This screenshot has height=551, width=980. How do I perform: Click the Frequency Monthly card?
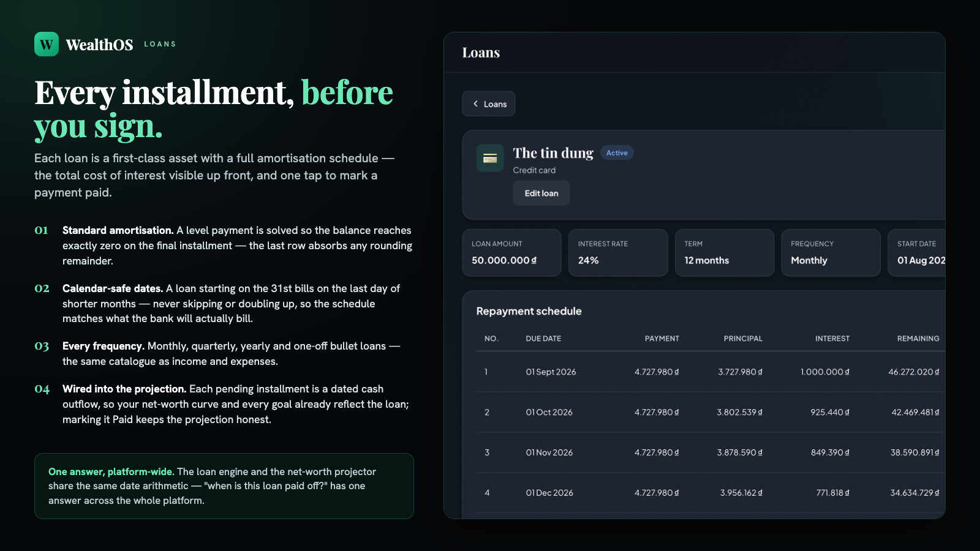[831, 253]
